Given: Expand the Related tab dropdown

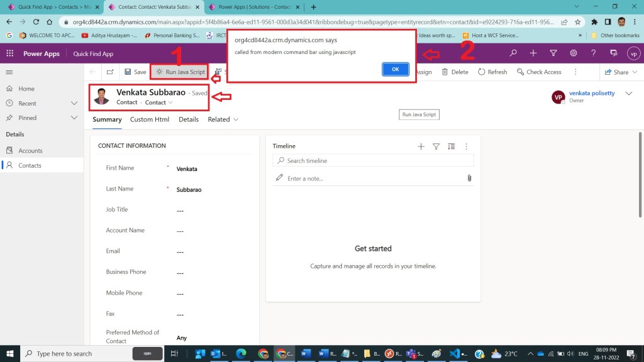Looking at the screenshot, I should 223,119.
